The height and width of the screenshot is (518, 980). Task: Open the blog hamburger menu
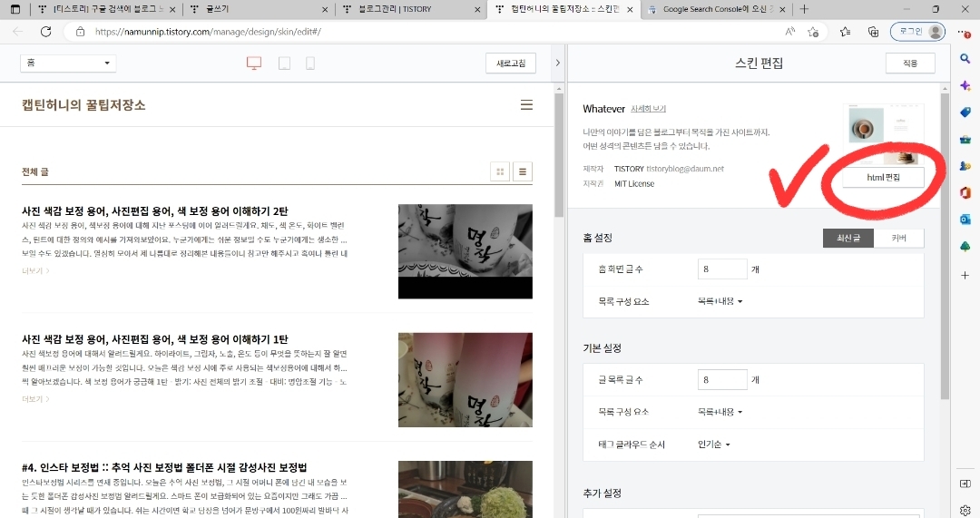[527, 105]
